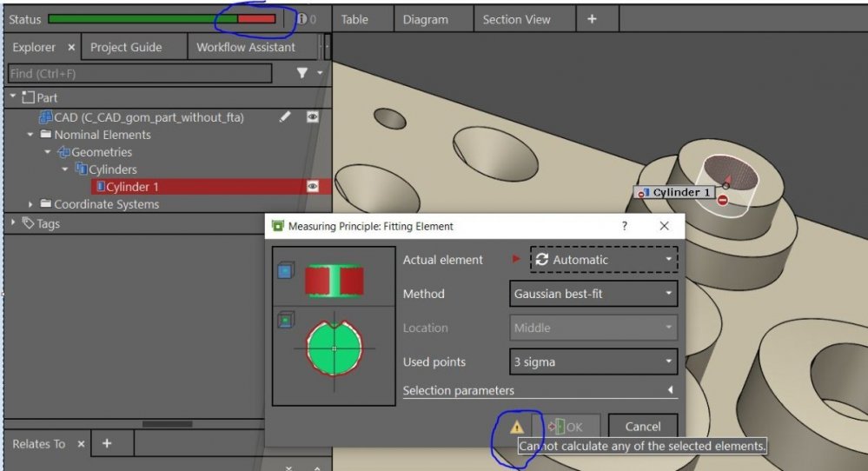Viewport: 868px width, 471px height.
Task: Open the Workflow Assistant tab
Action: [246, 47]
